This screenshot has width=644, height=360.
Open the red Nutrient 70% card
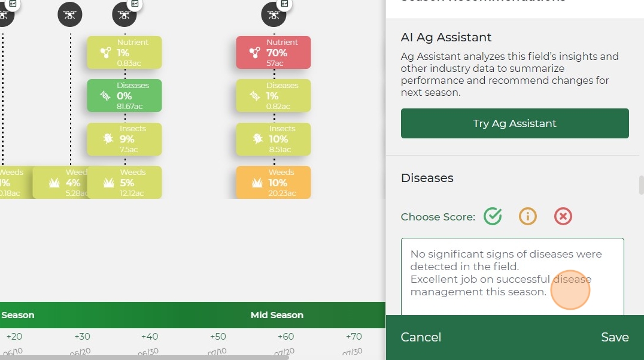[274, 53]
